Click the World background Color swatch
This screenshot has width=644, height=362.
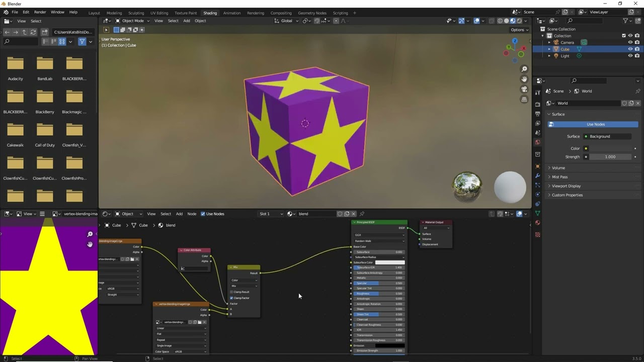[x=610, y=148]
